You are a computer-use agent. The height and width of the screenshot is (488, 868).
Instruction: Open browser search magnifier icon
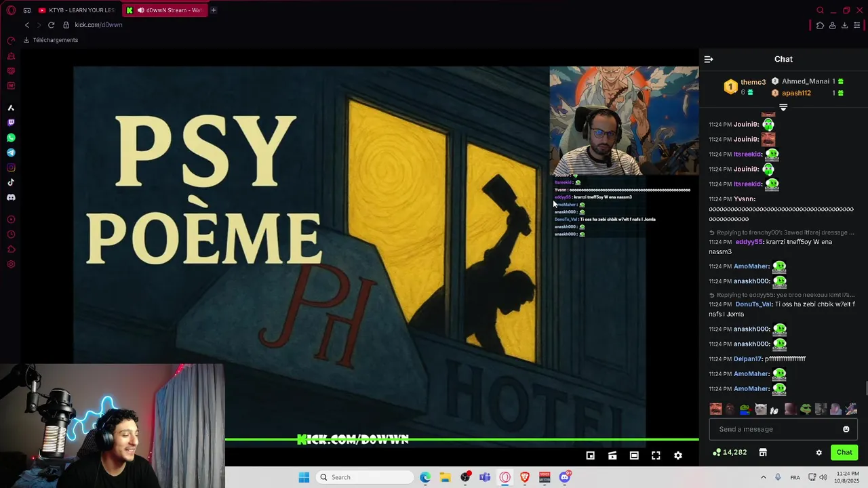(820, 10)
